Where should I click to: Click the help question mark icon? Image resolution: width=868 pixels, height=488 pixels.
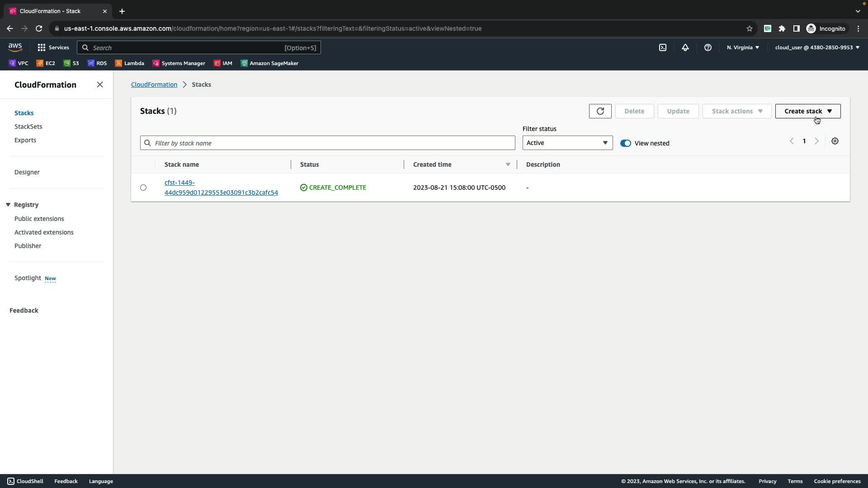coord(708,47)
